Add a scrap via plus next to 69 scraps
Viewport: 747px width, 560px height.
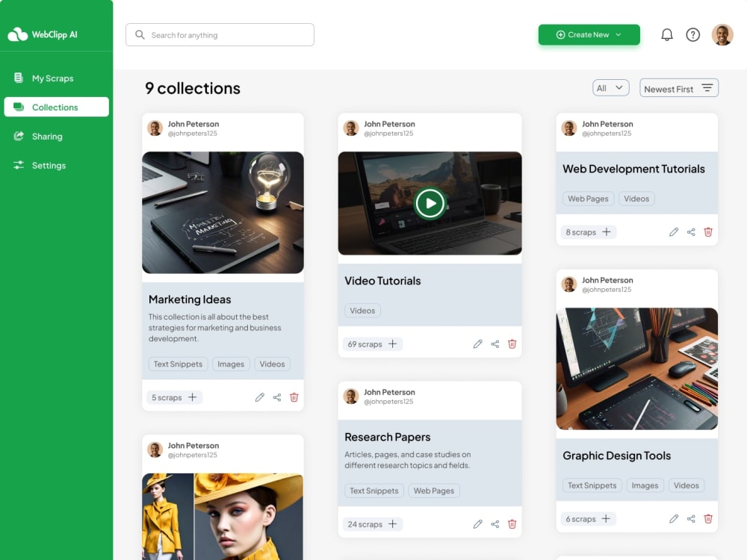392,343
